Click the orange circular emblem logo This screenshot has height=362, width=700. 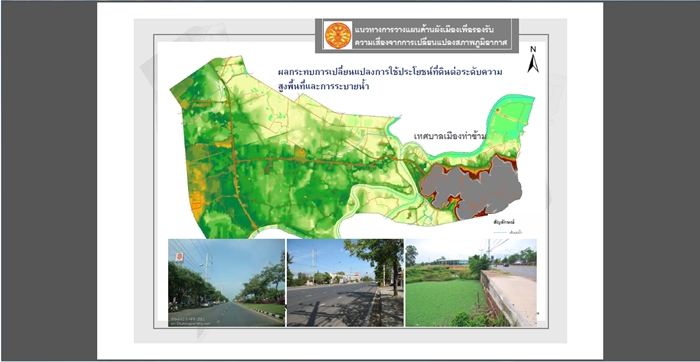(338, 36)
